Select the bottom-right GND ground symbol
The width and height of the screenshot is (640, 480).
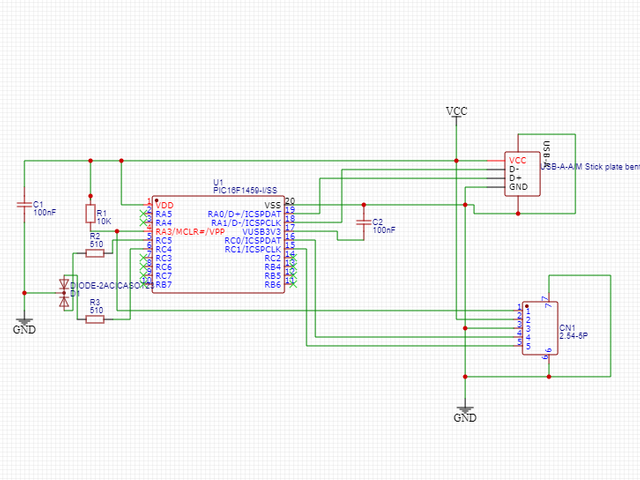(x=465, y=414)
